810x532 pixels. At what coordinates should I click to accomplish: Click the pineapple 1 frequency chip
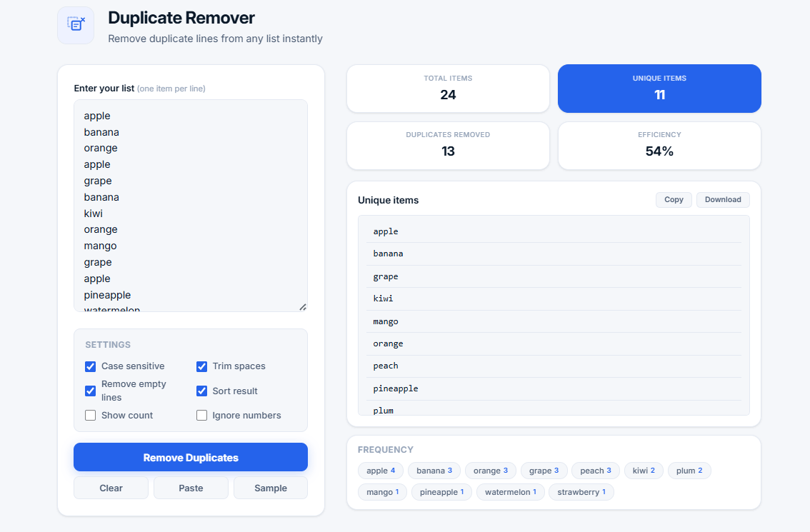click(x=441, y=492)
